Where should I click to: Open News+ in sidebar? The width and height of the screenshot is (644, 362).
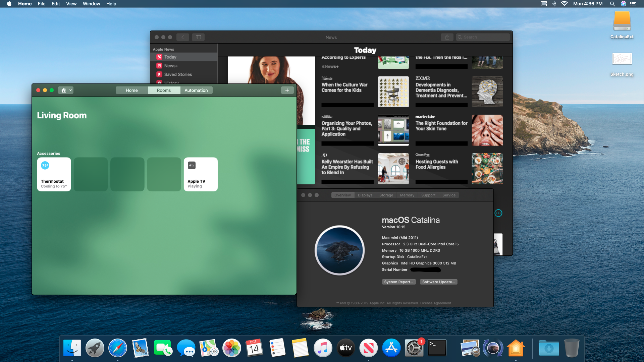[x=171, y=66]
